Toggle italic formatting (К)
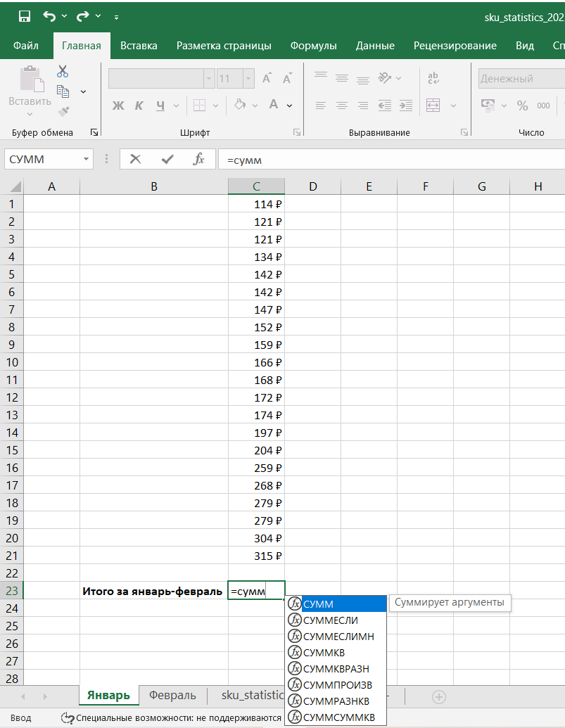 pos(139,106)
